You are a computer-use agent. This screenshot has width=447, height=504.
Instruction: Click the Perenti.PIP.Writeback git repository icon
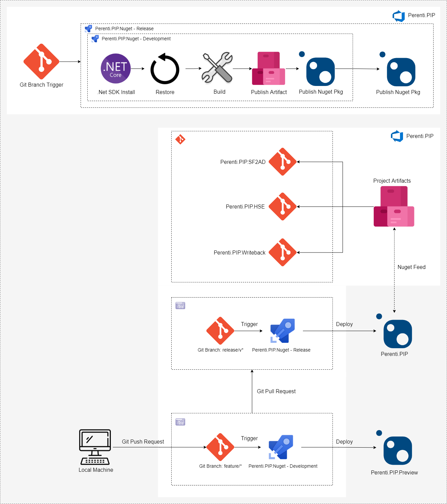click(x=282, y=253)
